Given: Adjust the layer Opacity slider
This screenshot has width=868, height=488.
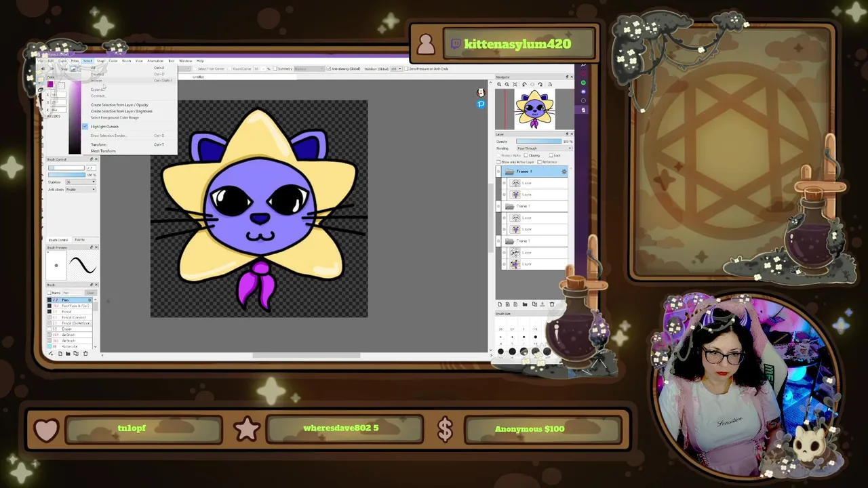Looking at the screenshot, I should tap(538, 141).
